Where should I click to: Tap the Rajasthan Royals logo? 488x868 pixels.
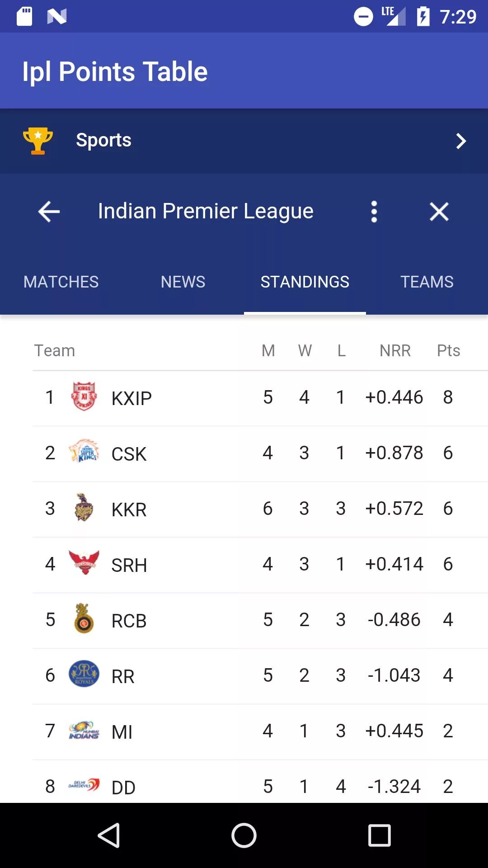(84, 674)
